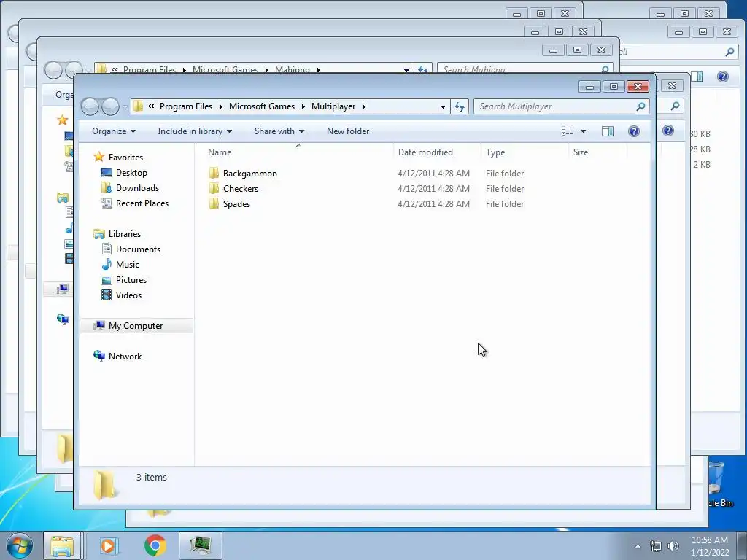747x560 pixels.
Task: Create a New folder
Action: [348, 131]
